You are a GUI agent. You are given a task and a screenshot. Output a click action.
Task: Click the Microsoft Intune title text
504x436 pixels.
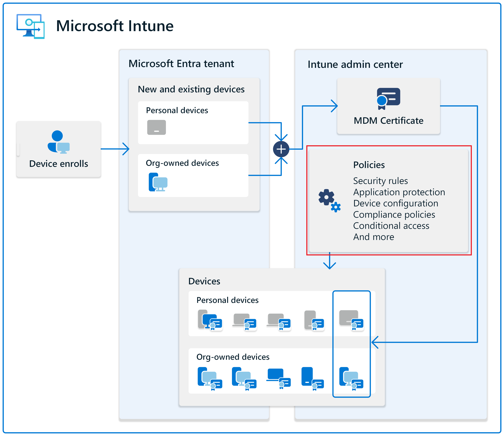[115, 26]
